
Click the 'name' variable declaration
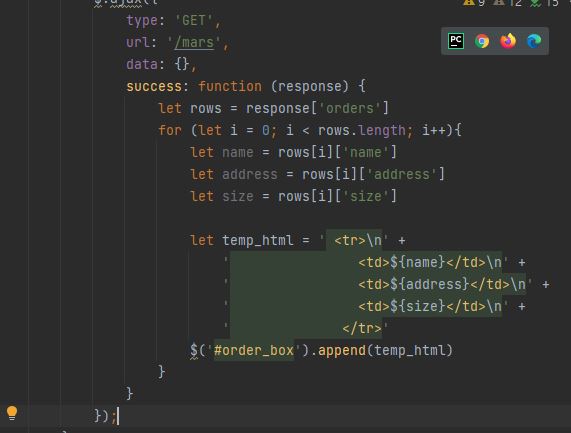pyautogui.click(x=237, y=152)
